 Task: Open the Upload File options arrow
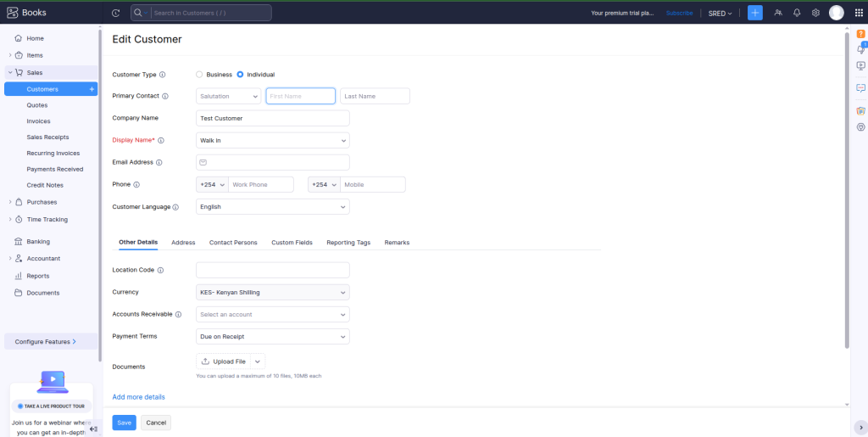pos(258,361)
